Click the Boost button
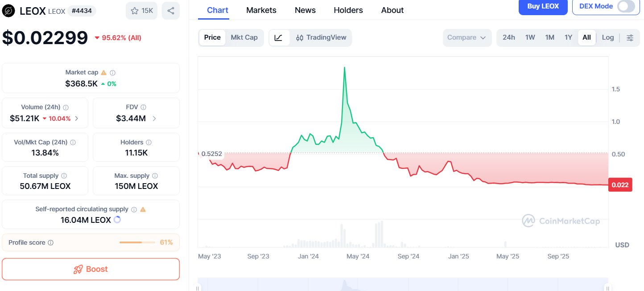The width and height of the screenshot is (644, 291). click(x=91, y=269)
